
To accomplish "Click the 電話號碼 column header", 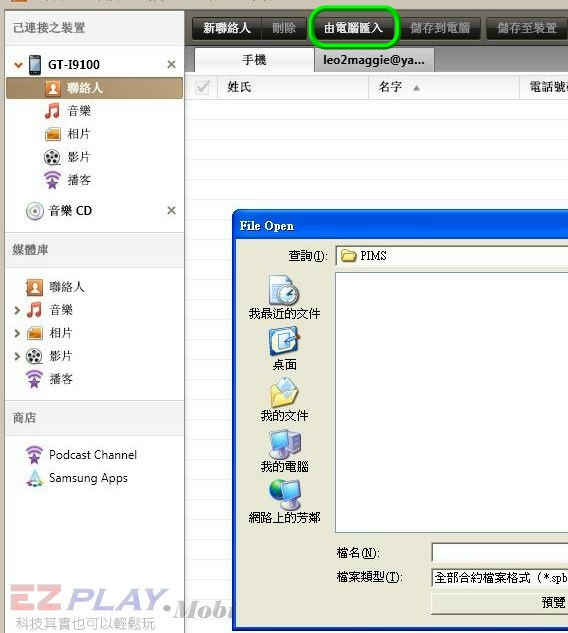I will 544,87.
